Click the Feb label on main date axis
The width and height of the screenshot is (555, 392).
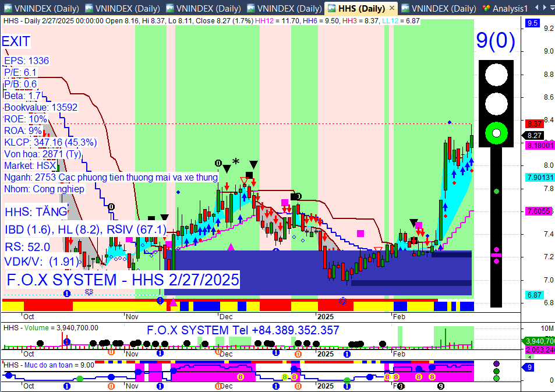point(398,316)
